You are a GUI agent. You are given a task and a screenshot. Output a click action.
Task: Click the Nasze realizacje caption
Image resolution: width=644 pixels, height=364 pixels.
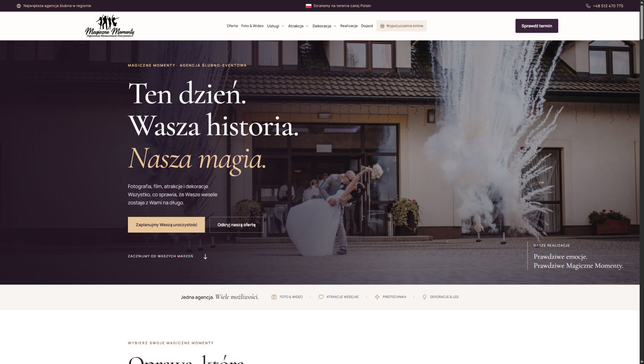click(551, 245)
